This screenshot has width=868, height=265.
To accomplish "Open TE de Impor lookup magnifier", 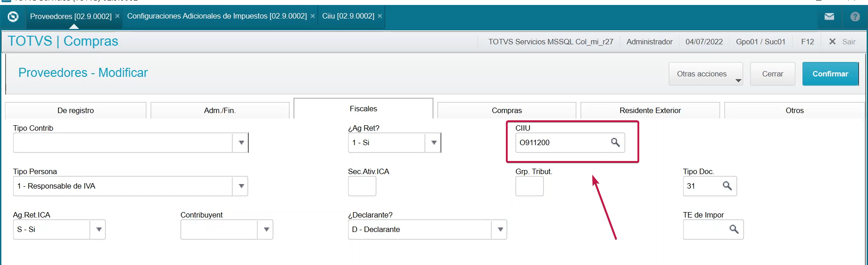I will click(x=734, y=229).
